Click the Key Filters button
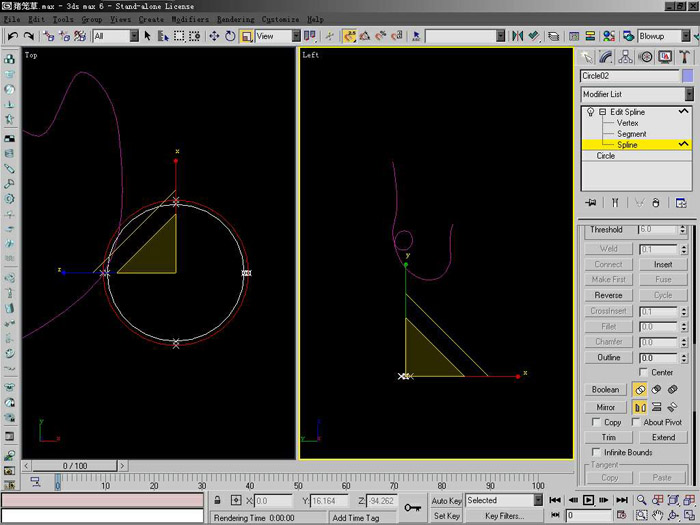 pyautogui.click(x=504, y=516)
